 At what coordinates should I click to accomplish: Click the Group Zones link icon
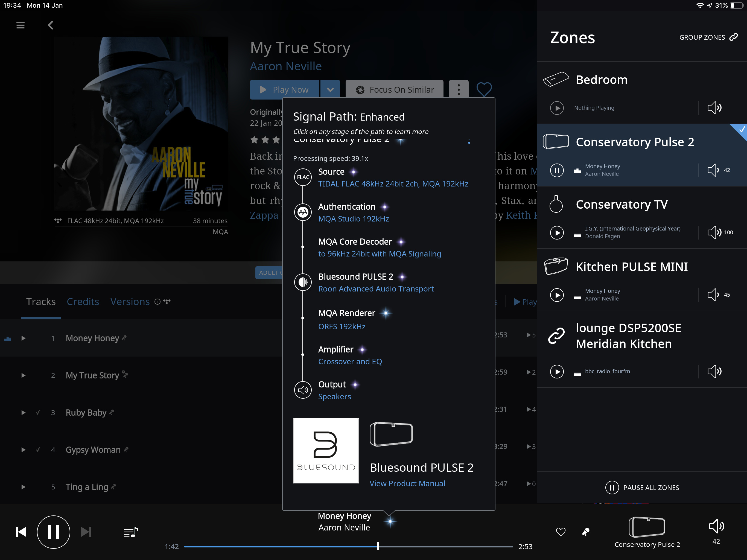point(733,37)
